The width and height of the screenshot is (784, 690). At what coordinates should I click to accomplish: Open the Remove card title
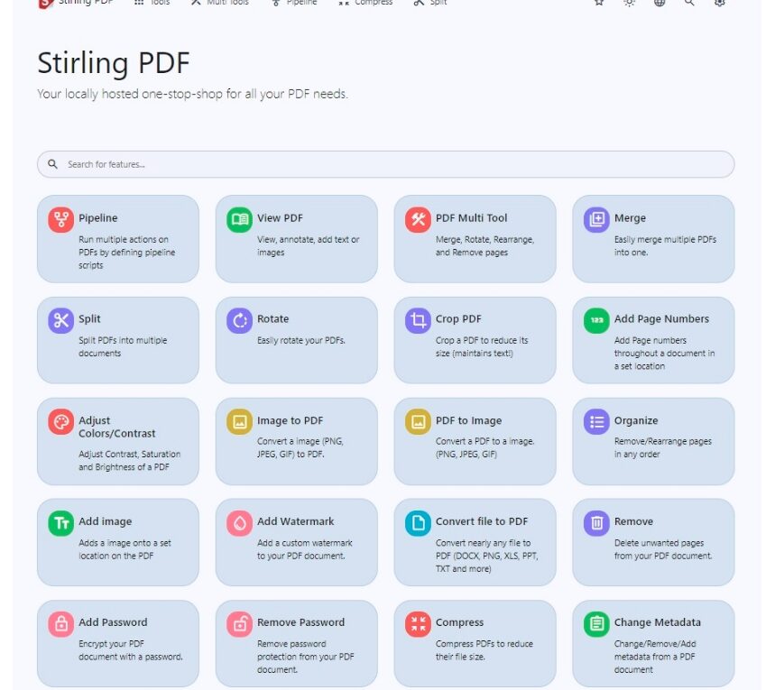click(x=633, y=521)
